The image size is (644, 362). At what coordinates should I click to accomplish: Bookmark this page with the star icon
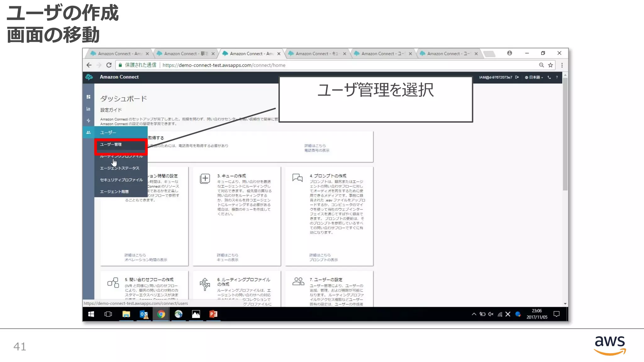click(x=550, y=65)
